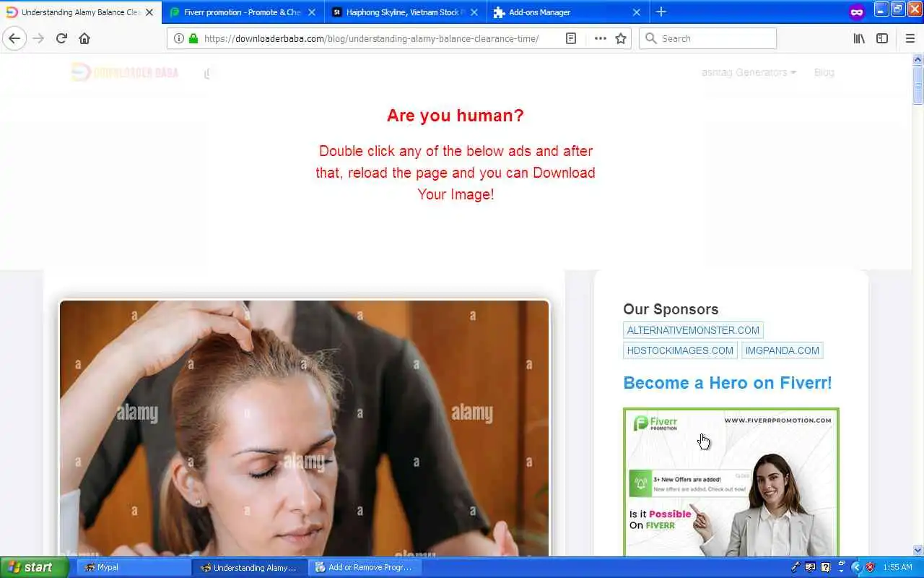The height and width of the screenshot is (578, 924).
Task: Click the flashlight icon in system tray
Action: pyautogui.click(x=796, y=567)
